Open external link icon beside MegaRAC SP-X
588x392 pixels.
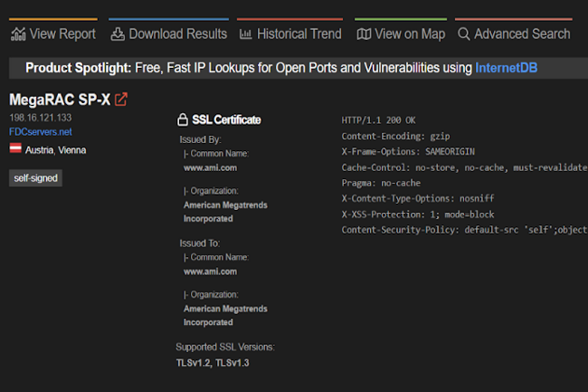coord(121,100)
